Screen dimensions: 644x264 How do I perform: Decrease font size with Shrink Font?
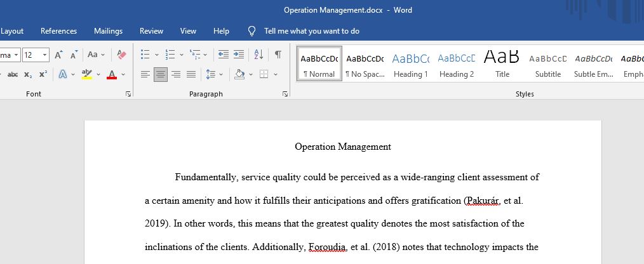point(74,55)
